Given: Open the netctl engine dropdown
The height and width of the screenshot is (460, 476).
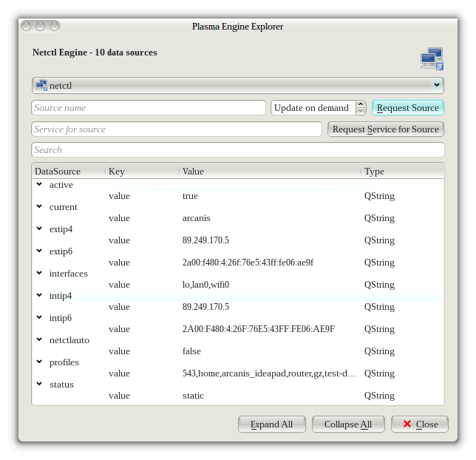Looking at the screenshot, I should pyautogui.click(x=436, y=86).
